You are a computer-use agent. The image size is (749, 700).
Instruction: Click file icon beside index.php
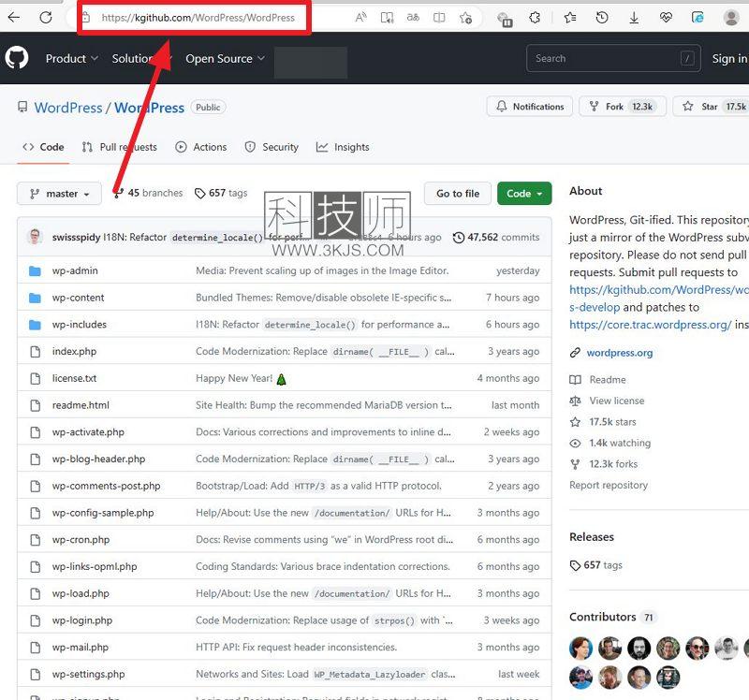click(36, 352)
